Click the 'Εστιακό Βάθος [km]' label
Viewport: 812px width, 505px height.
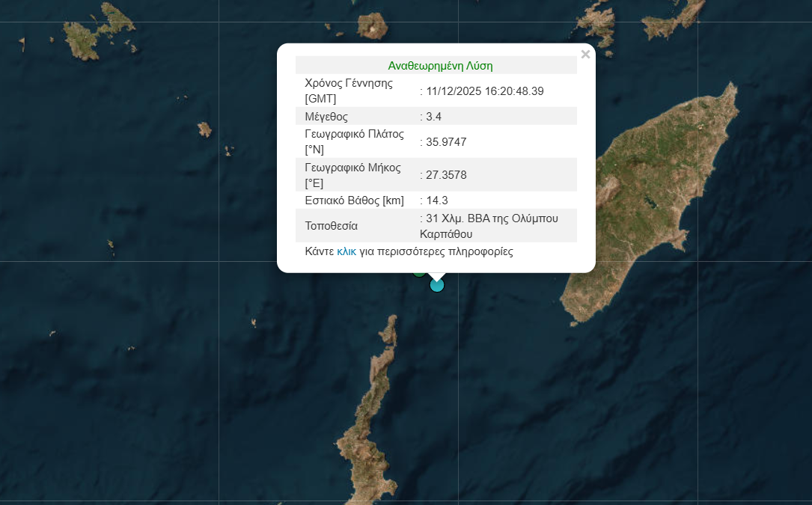(x=354, y=201)
